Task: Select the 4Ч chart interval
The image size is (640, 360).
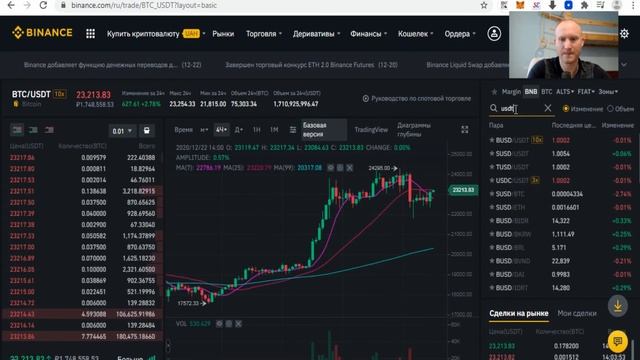Action: point(221,130)
